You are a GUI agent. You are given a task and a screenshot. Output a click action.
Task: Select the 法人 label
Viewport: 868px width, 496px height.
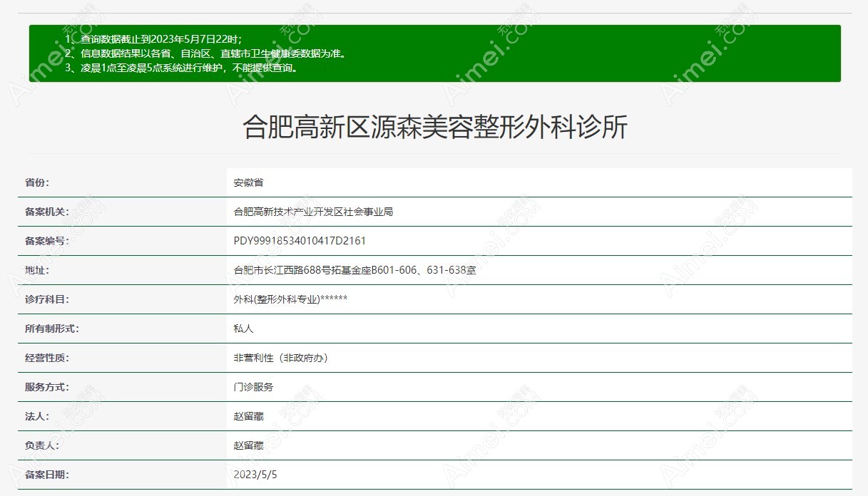point(37,416)
